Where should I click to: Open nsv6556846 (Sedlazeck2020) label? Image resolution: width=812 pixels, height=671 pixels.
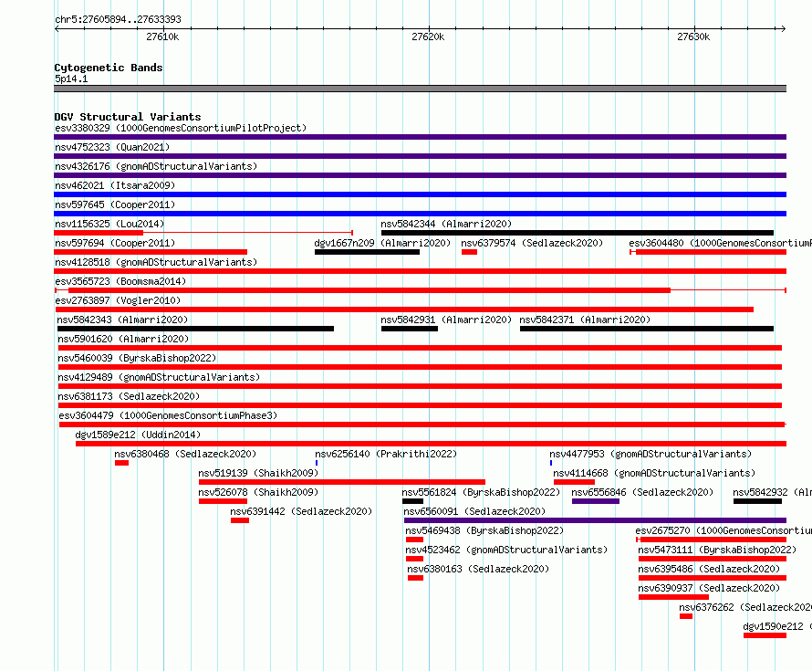click(x=642, y=492)
